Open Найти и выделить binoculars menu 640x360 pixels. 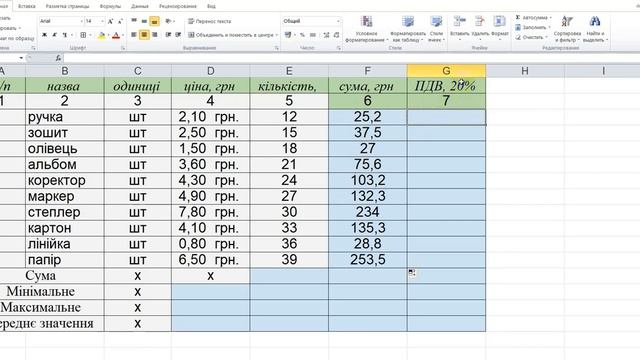[595, 29]
